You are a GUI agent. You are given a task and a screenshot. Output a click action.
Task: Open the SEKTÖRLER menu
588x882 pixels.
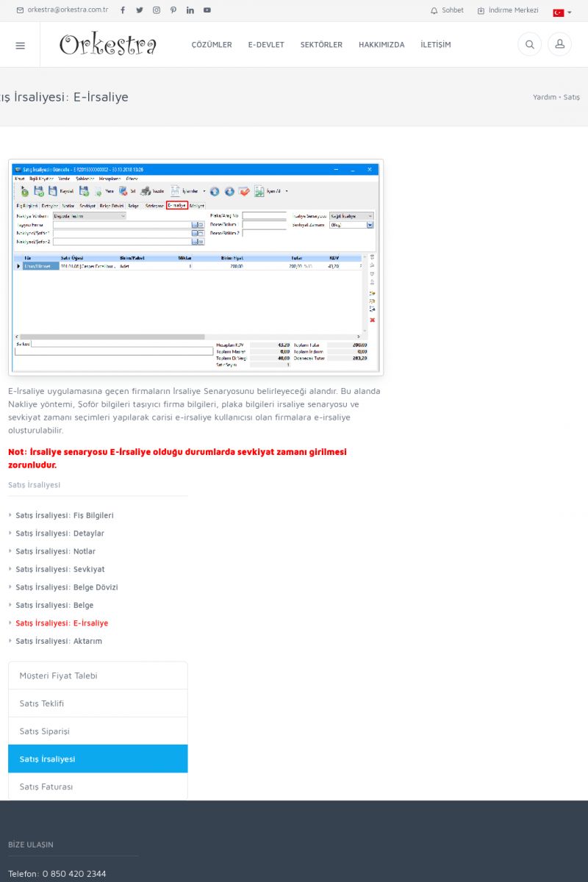[x=321, y=45]
